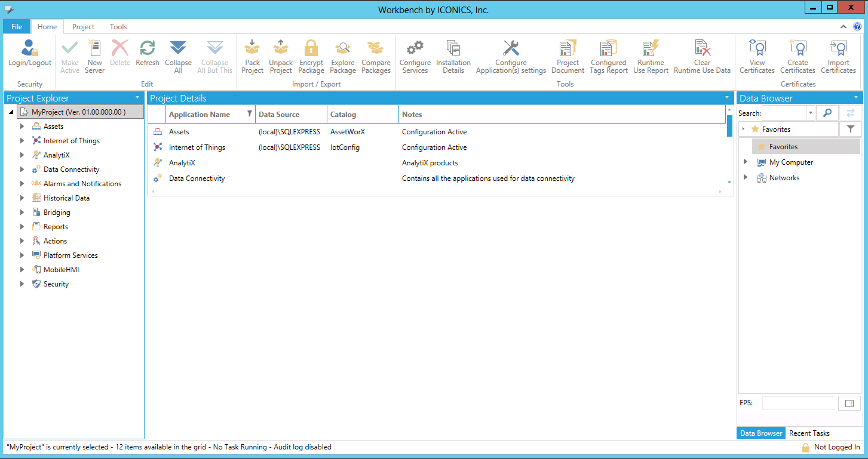Switch to Recent Tasks tab
Viewport: 868px width, 459px height.
tap(809, 433)
